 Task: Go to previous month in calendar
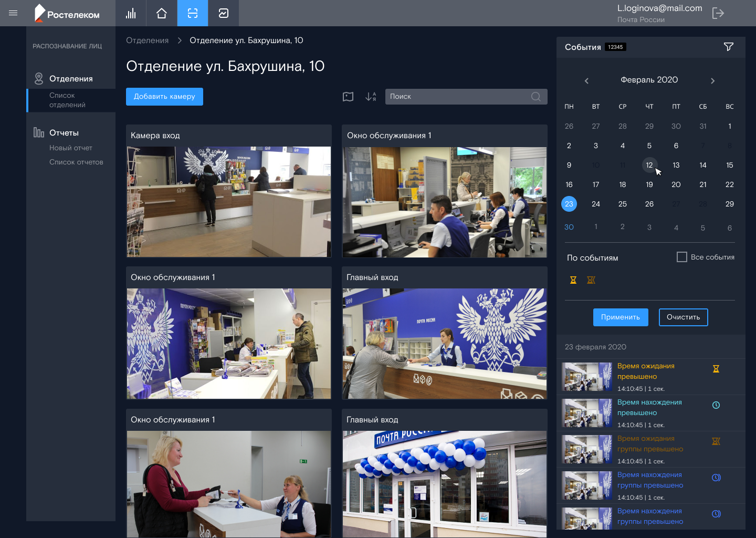coord(587,81)
